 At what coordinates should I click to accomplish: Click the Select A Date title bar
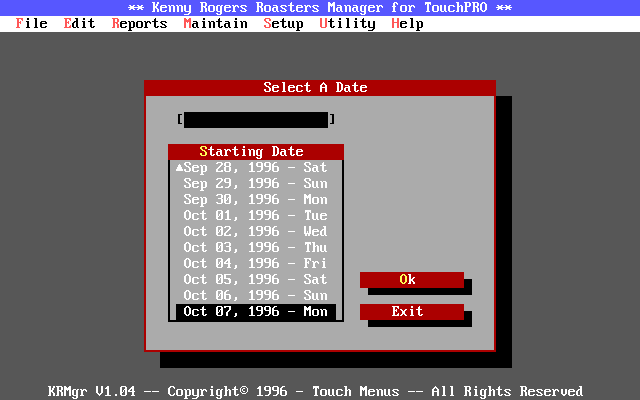pyautogui.click(x=320, y=87)
